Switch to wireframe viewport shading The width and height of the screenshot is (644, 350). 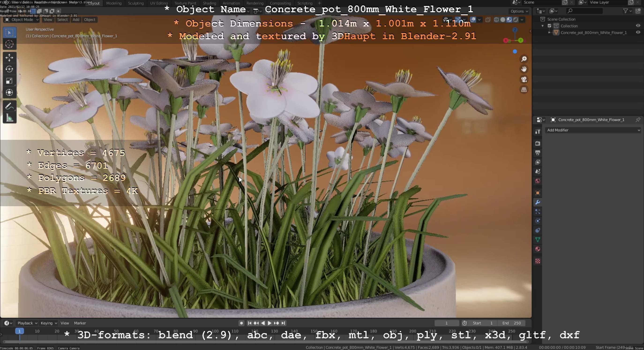pyautogui.click(x=497, y=20)
